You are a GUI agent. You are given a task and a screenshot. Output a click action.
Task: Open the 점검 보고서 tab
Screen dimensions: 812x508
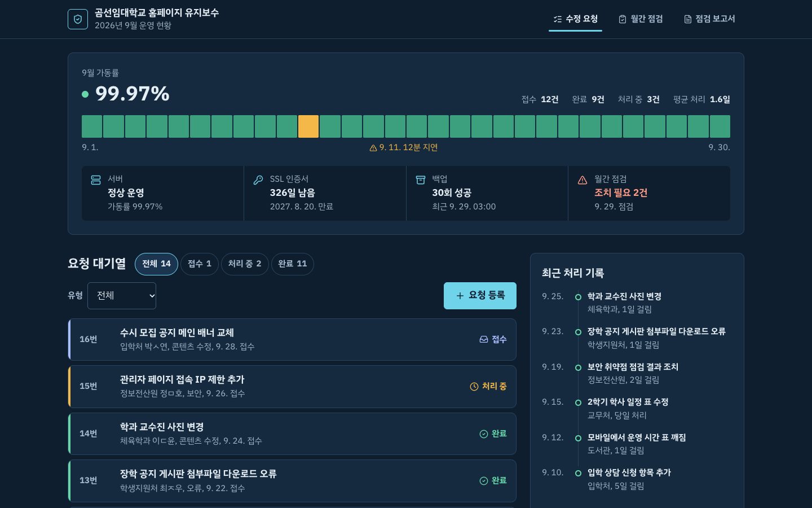(x=709, y=19)
